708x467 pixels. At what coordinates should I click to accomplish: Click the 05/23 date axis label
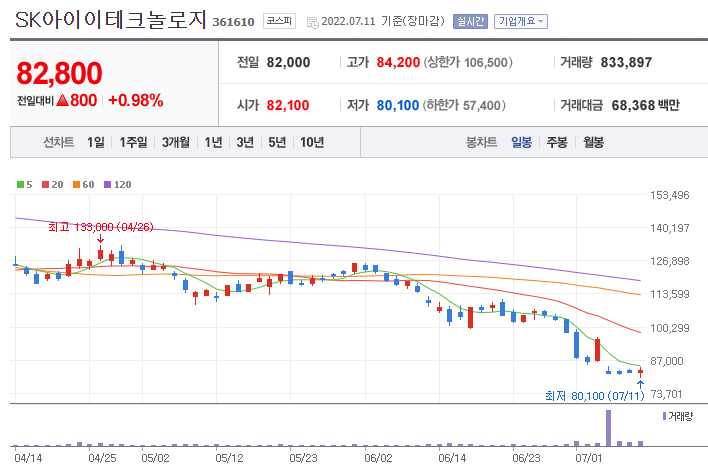[303, 458]
